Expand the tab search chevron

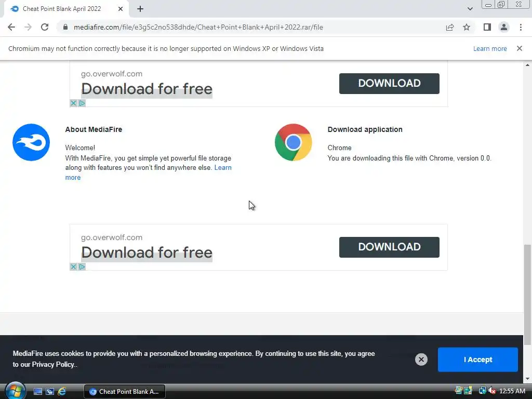[470, 9]
